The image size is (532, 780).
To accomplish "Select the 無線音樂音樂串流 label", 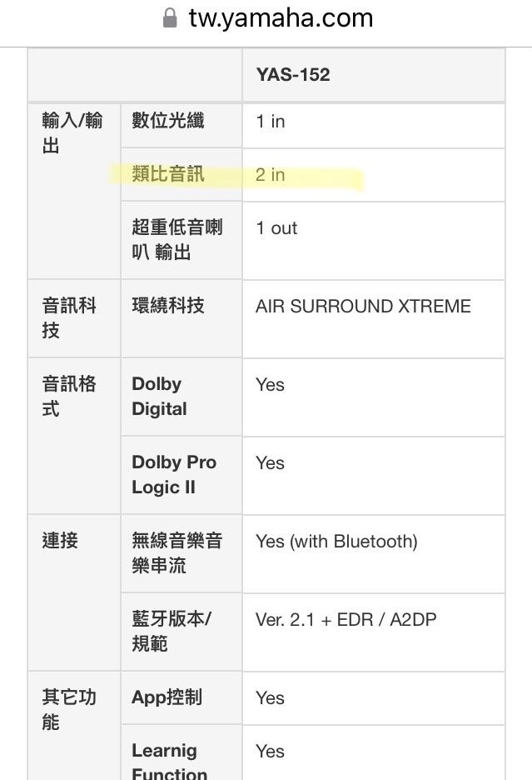I will (x=177, y=553).
